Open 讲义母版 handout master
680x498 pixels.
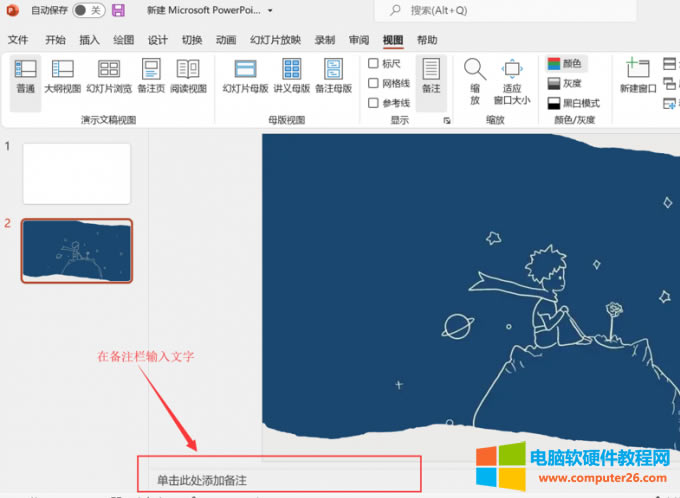291,76
